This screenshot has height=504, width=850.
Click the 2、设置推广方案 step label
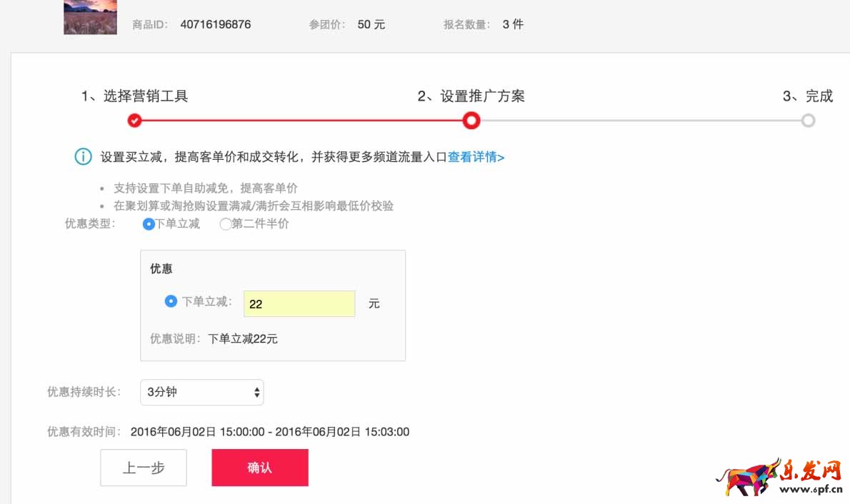click(x=471, y=96)
